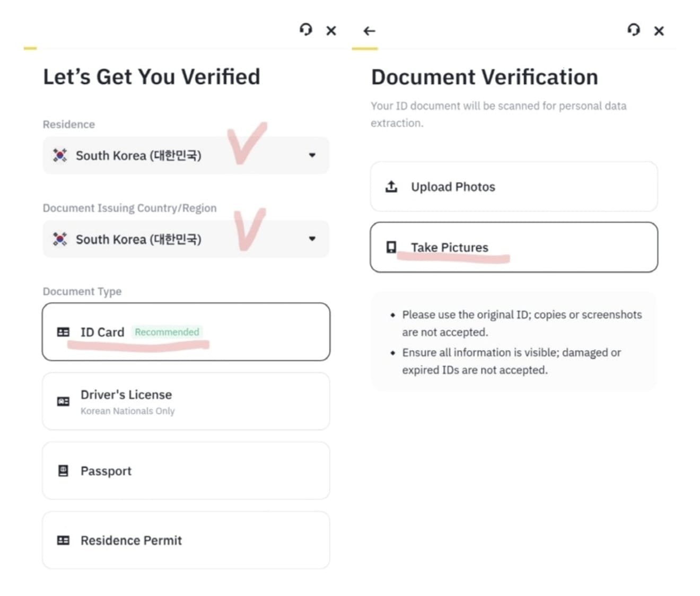Expand Residence dropdown arrow
Viewport: 700px width, 596px height.
point(312,155)
